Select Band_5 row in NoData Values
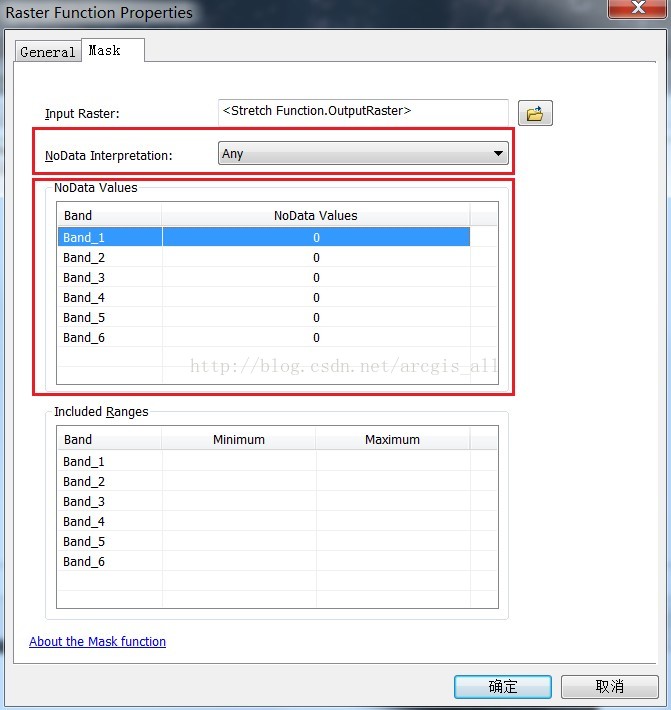This screenshot has width=671, height=710. pos(264,317)
